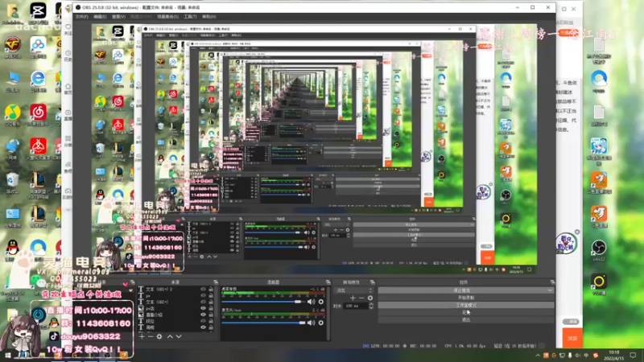
Task: Open the 查看(V) menu
Action: 118,17
